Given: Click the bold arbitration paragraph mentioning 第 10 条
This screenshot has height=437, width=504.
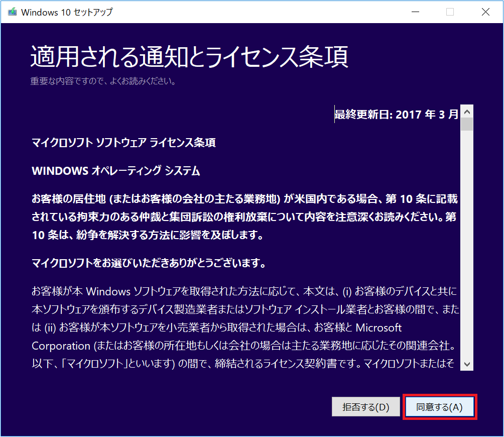Looking at the screenshot, I should tap(244, 217).
